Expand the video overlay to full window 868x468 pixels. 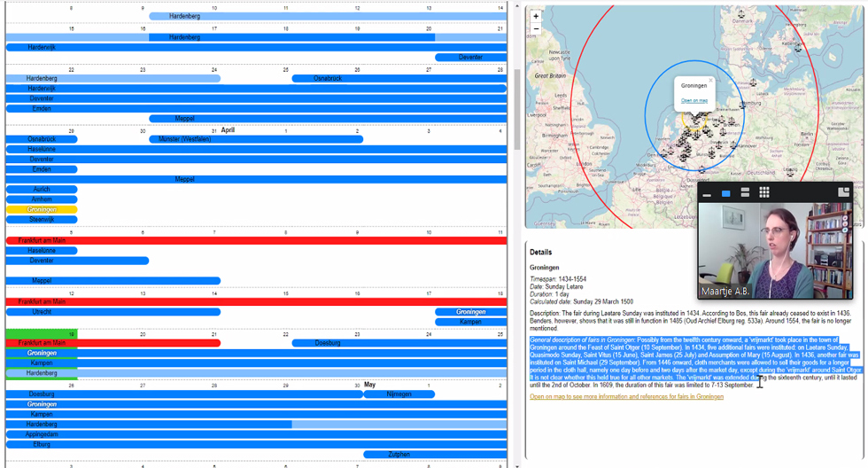(x=843, y=192)
